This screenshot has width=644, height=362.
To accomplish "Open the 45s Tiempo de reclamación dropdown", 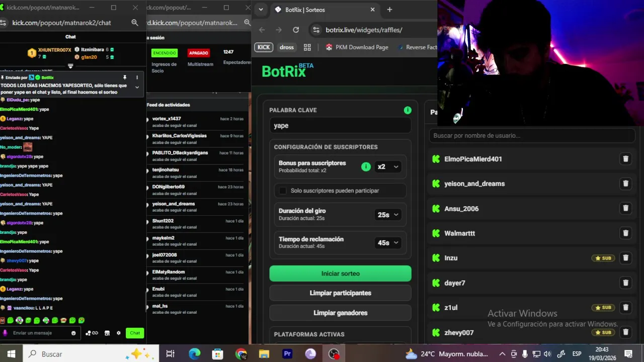I will [388, 243].
